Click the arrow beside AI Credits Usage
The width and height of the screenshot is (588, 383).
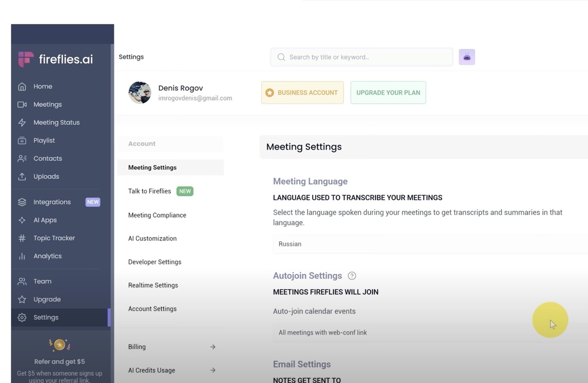(213, 370)
